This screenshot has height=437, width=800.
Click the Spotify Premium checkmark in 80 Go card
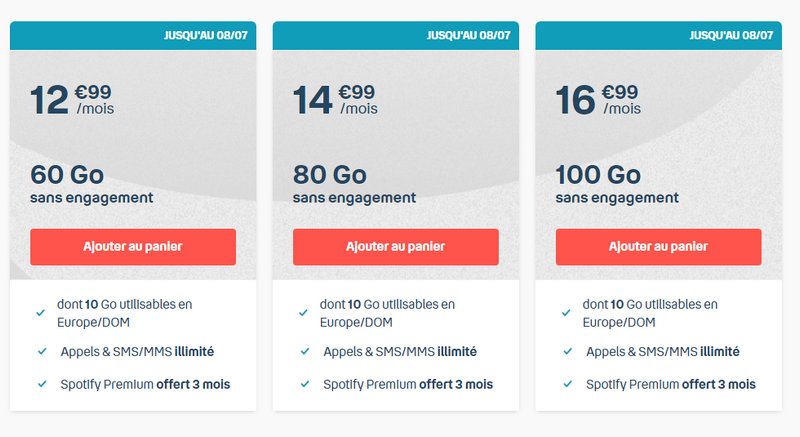[303, 384]
